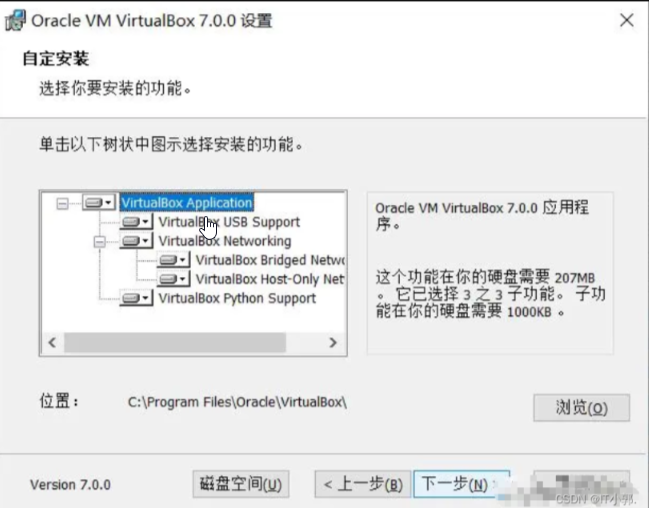Click the feature tree left scroll arrow
Viewport: 649px width, 508px height.
[x=52, y=343]
